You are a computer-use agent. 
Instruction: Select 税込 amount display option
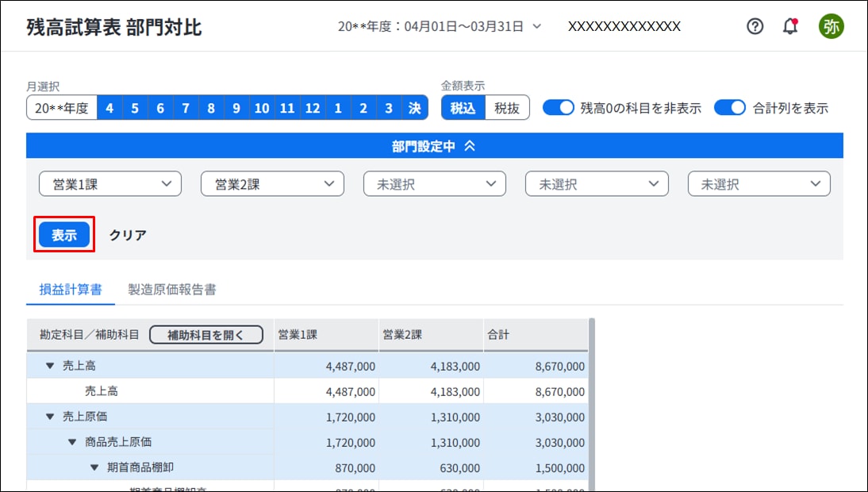pyautogui.click(x=463, y=108)
